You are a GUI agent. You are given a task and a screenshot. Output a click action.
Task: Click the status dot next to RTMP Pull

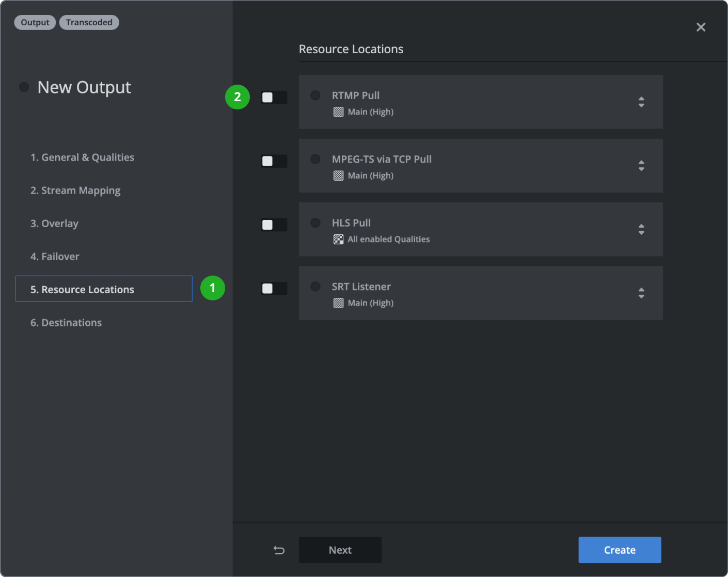(315, 95)
